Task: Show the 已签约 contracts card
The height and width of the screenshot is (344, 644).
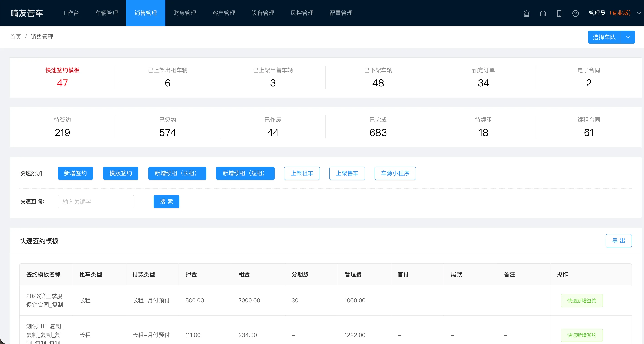Action: tap(168, 127)
